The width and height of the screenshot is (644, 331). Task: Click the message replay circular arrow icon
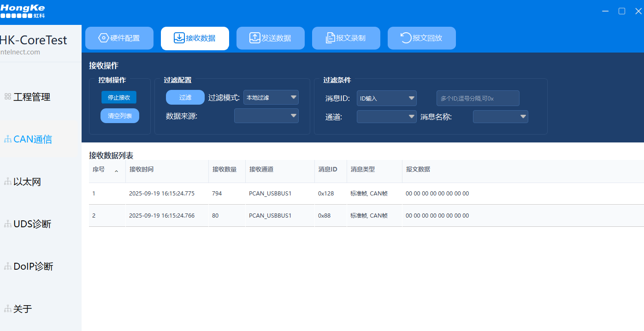tap(406, 38)
